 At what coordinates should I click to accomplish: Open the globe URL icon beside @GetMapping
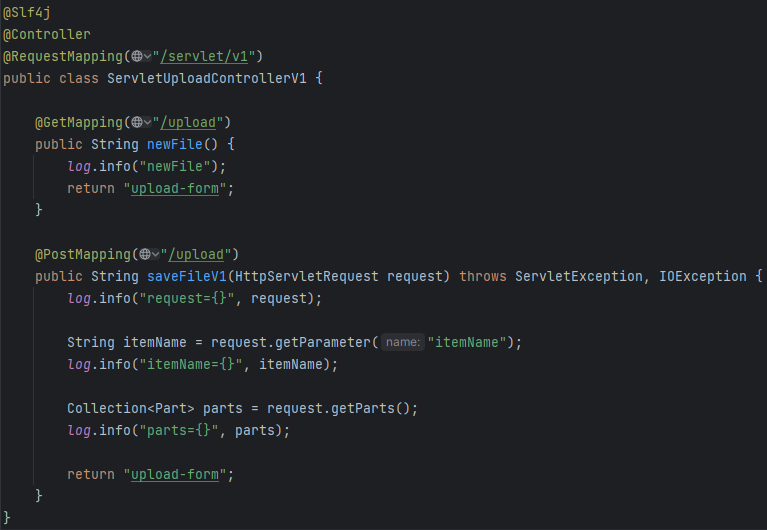(x=137, y=122)
